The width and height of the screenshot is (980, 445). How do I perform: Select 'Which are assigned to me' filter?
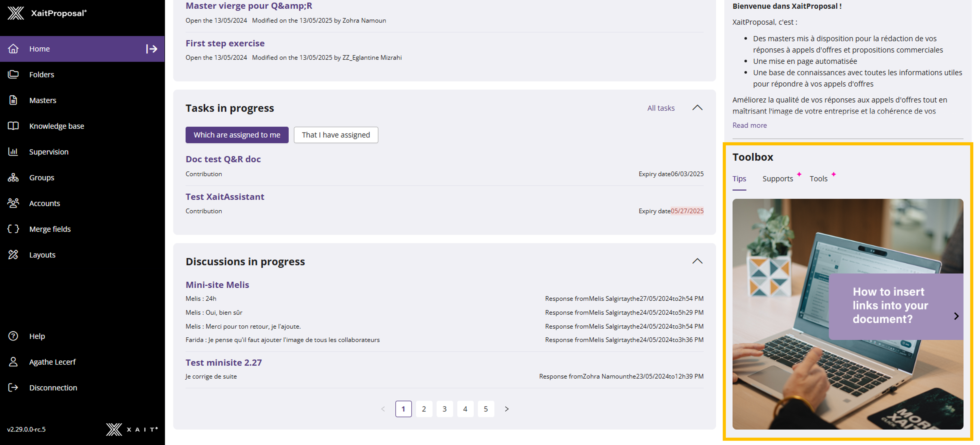237,135
